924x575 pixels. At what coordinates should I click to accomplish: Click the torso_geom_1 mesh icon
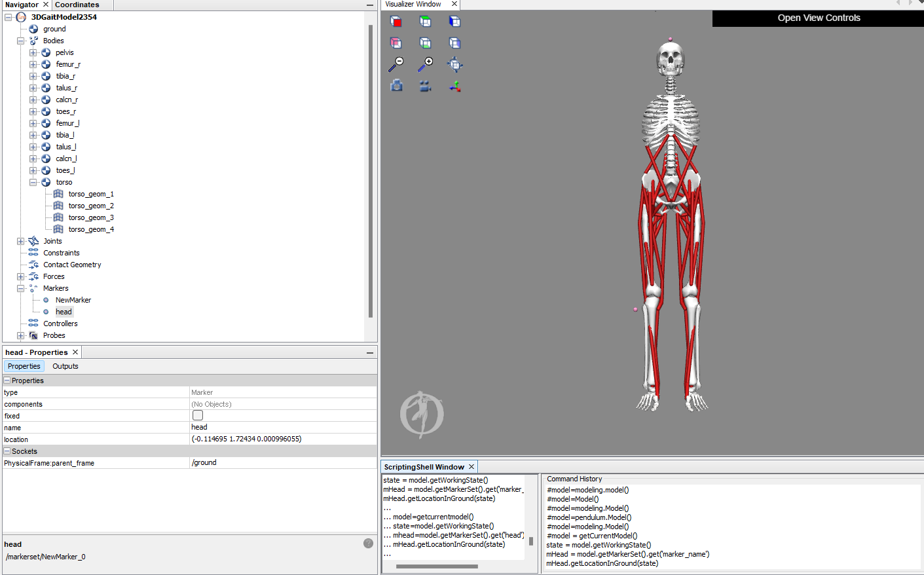click(x=58, y=194)
